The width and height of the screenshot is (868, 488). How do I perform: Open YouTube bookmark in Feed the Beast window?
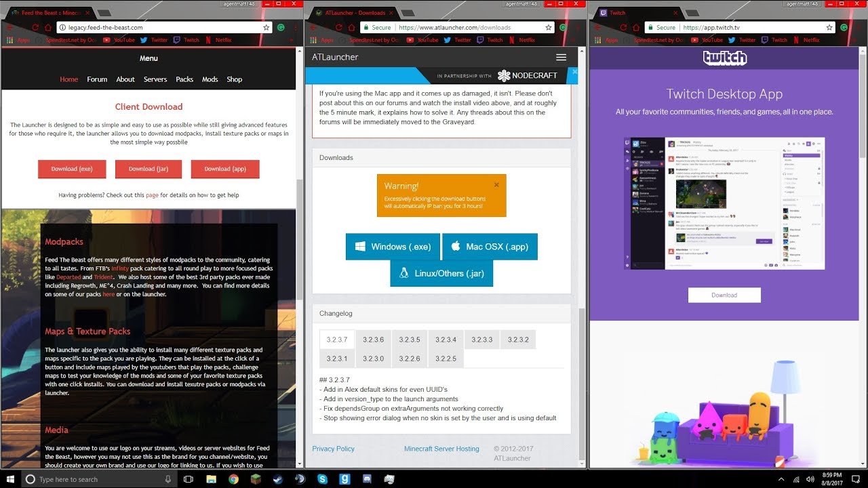tap(119, 40)
